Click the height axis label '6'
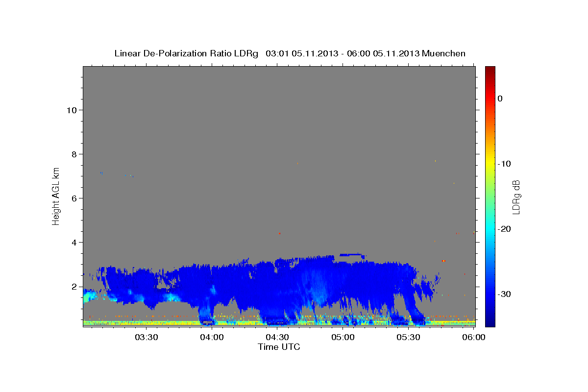588x392 pixels. 73,198
